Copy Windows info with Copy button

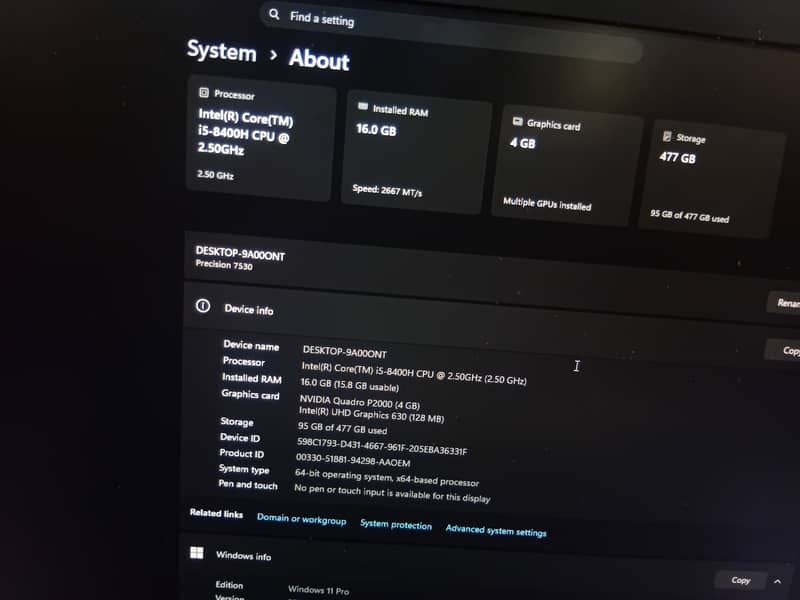(x=741, y=580)
